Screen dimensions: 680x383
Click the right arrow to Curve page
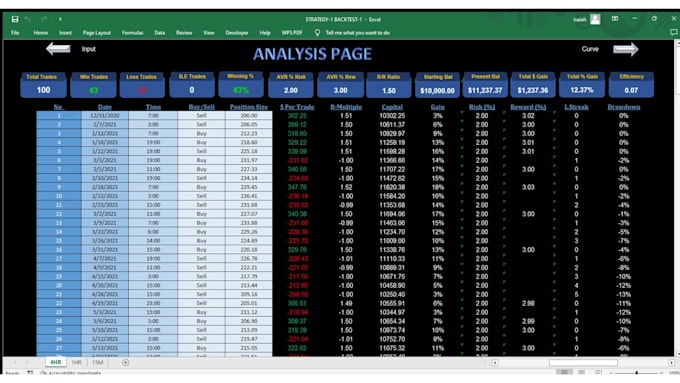coord(625,49)
